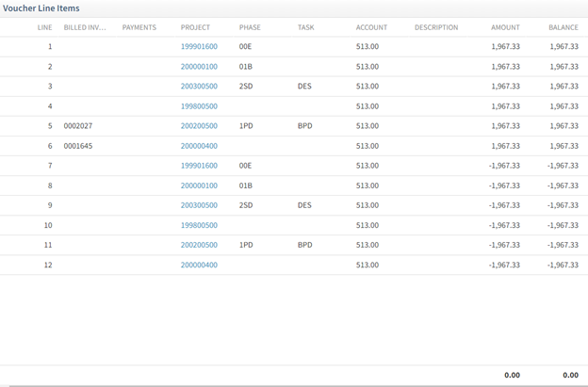The image size is (588, 387).
Task: Sort by the TASK column header
Action: [x=306, y=27]
